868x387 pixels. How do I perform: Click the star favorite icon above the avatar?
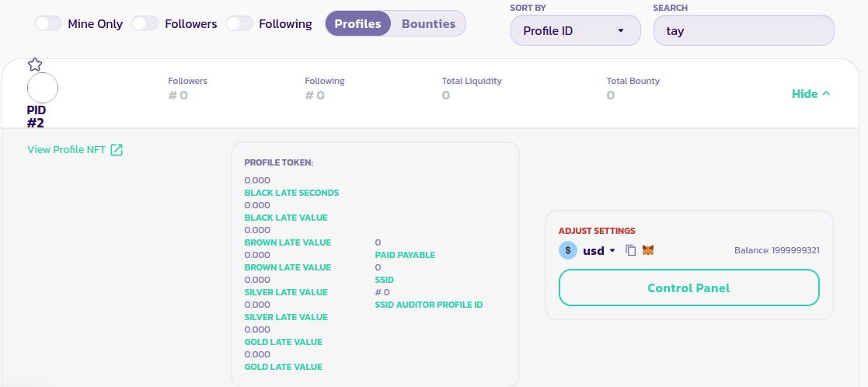click(34, 64)
